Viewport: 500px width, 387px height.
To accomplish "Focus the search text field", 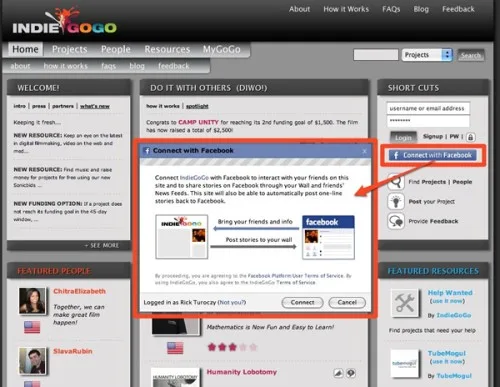I will point(376,55).
